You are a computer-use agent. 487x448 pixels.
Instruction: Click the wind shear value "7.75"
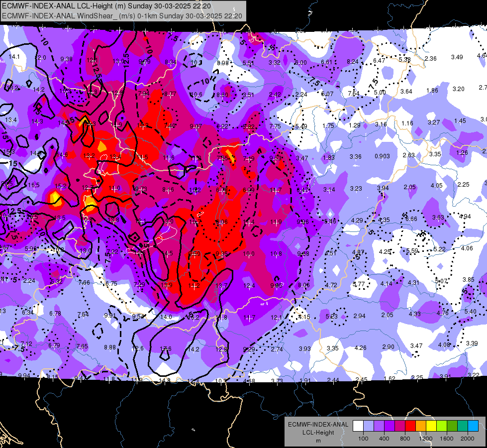(275, 126)
